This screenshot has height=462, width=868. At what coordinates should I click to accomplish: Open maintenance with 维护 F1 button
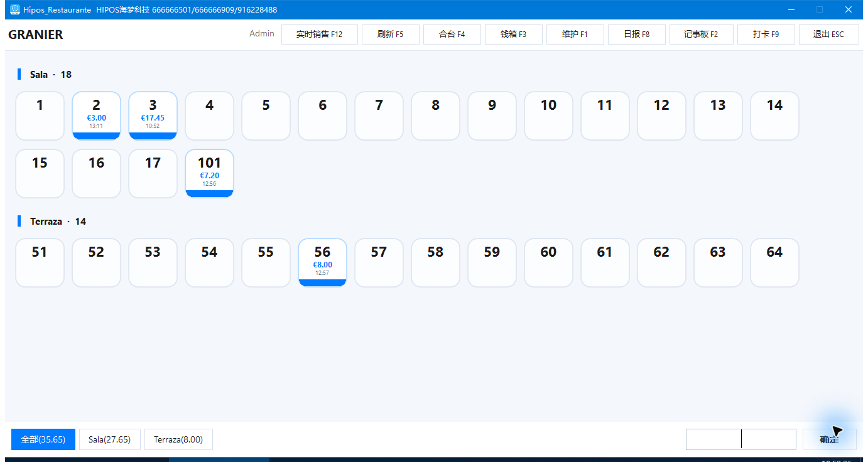click(x=575, y=35)
